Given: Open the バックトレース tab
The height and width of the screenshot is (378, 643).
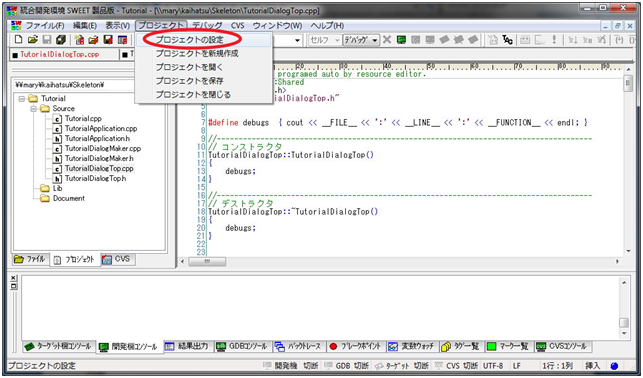Looking at the screenshot, I should click(x=299, y=346).
